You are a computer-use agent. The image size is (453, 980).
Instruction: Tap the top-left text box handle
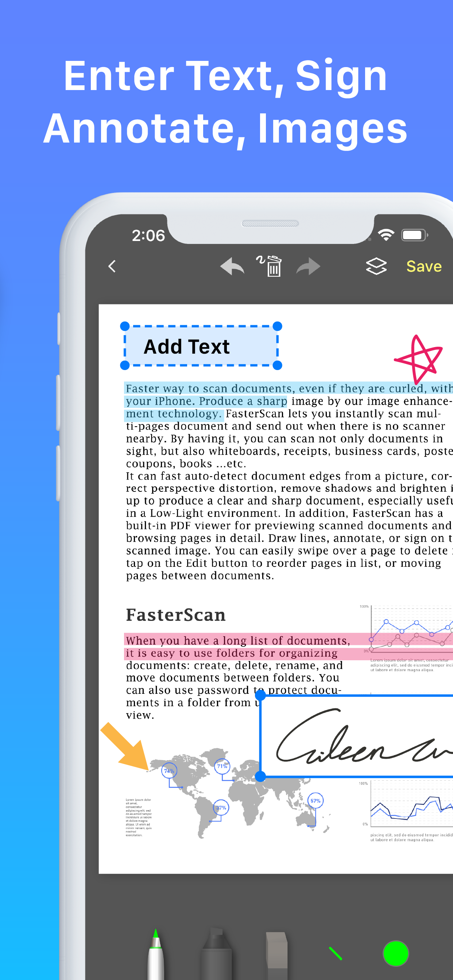pyautogui.click(x=125, y=326)
